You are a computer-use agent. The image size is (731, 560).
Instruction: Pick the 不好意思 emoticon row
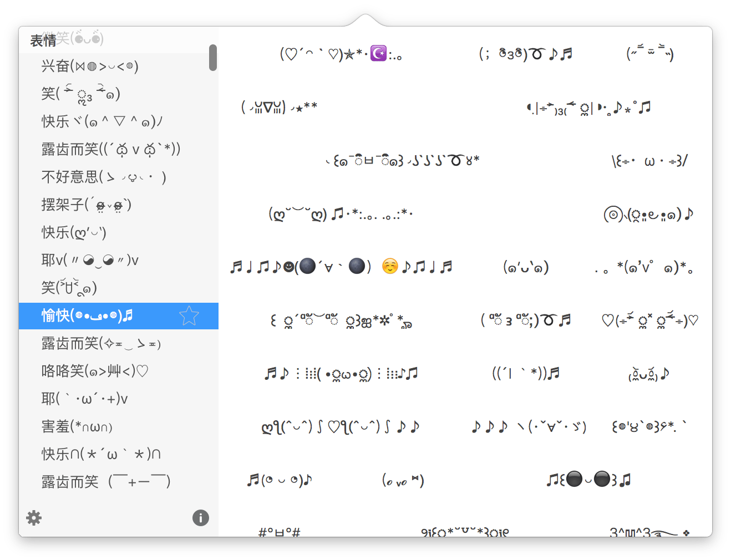pyautogui.click(x=119, y=177)
